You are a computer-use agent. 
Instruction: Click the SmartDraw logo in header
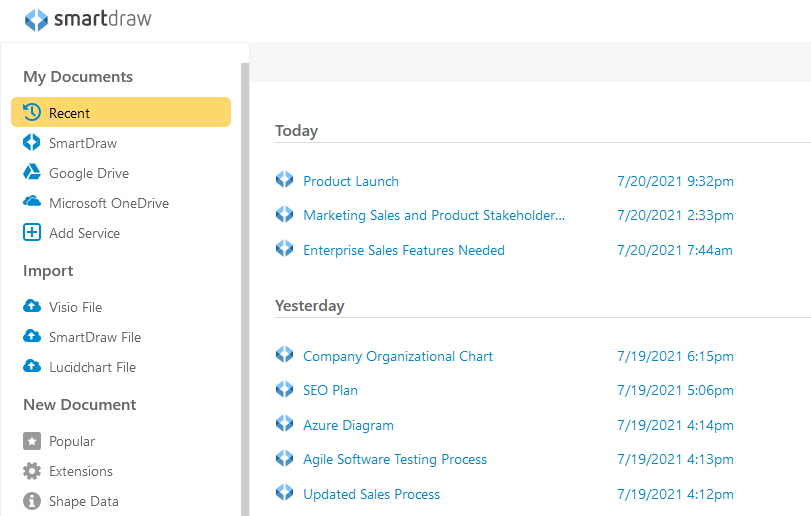pos(88,20)
